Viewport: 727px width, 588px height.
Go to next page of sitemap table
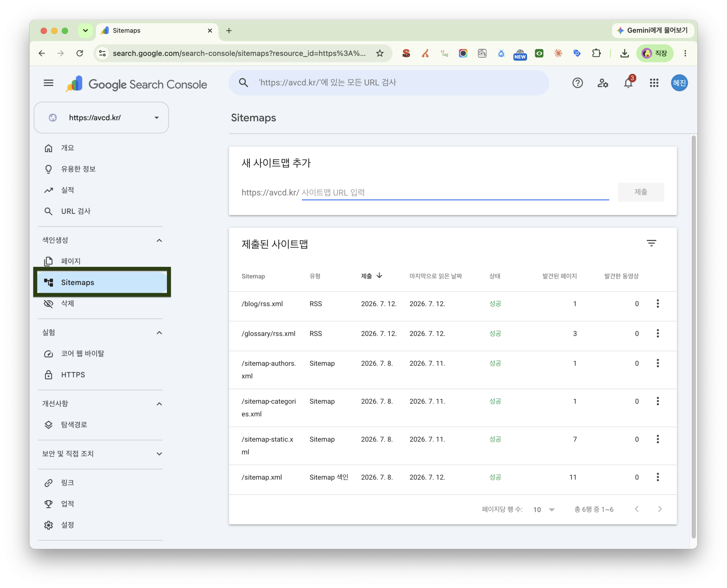[660, 509]
